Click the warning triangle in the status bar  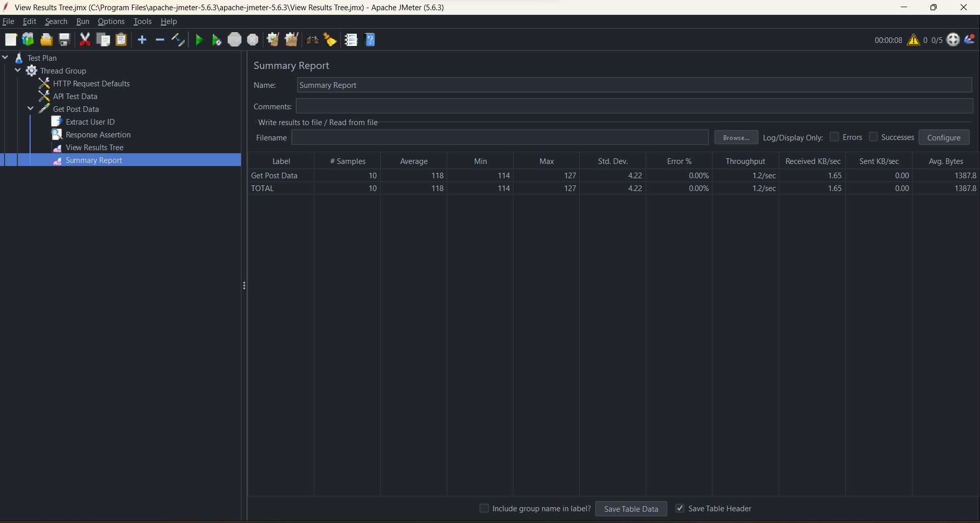tap(914, 39)
